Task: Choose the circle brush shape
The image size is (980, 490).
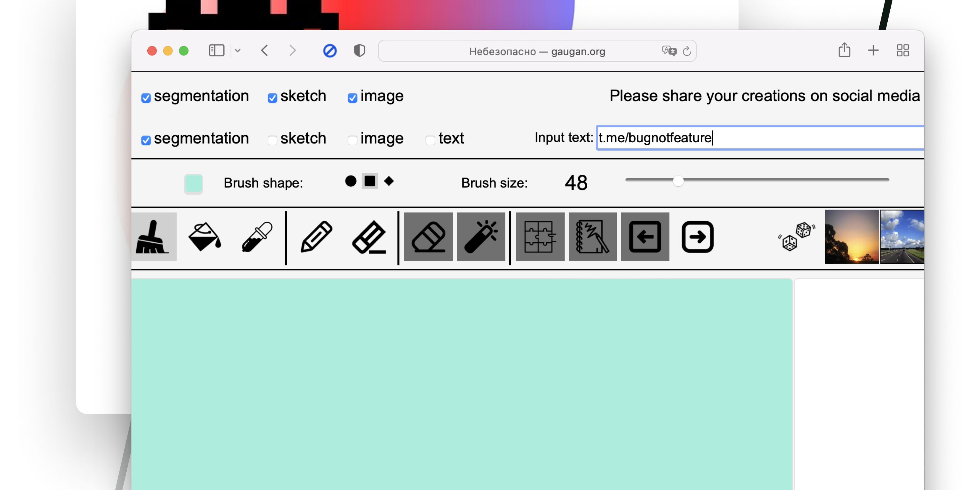Action: pyautogui.click(x=351, y=181)
